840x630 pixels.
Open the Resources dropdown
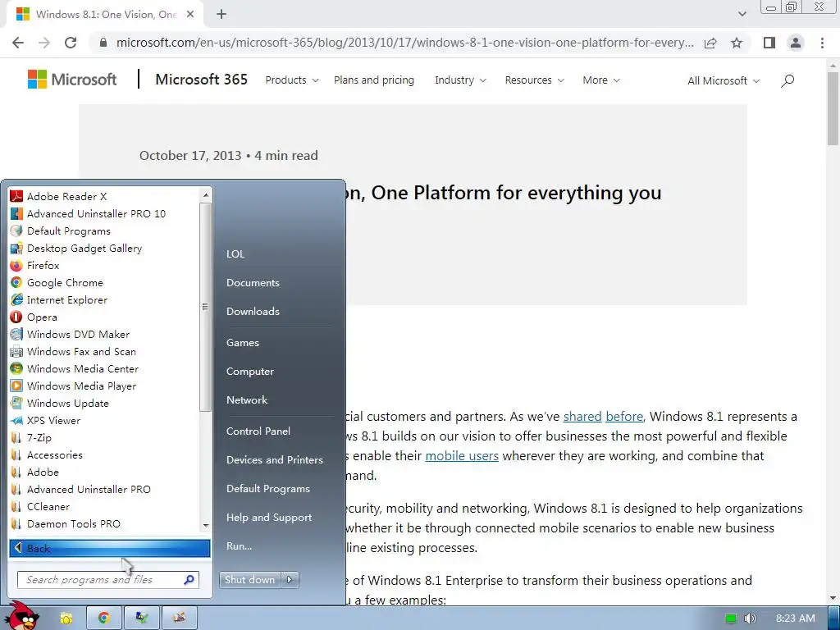click(x=535, y=80)
